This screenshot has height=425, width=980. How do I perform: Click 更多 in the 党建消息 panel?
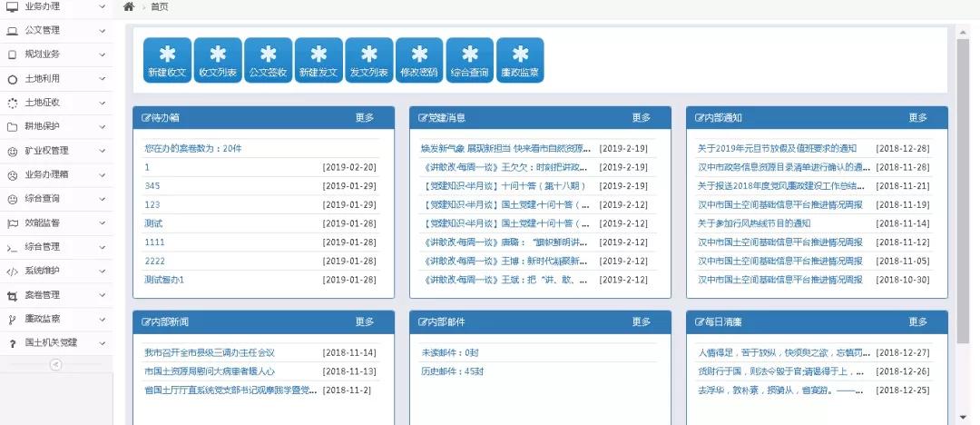tap(642, 117)
